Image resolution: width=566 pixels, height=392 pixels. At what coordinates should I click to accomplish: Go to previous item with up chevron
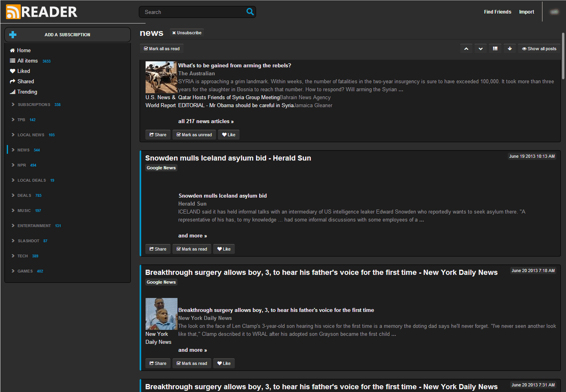pos(466,49)
